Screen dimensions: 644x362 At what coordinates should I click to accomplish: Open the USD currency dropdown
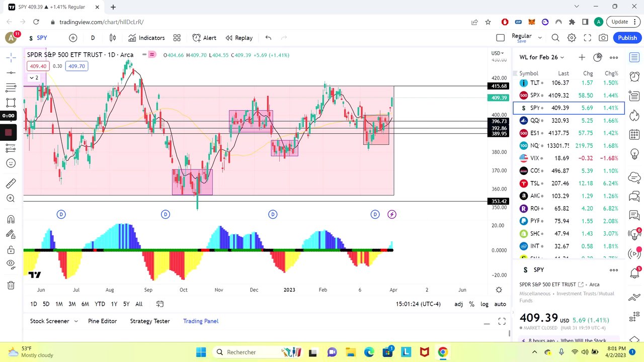(x=498, y=53)
